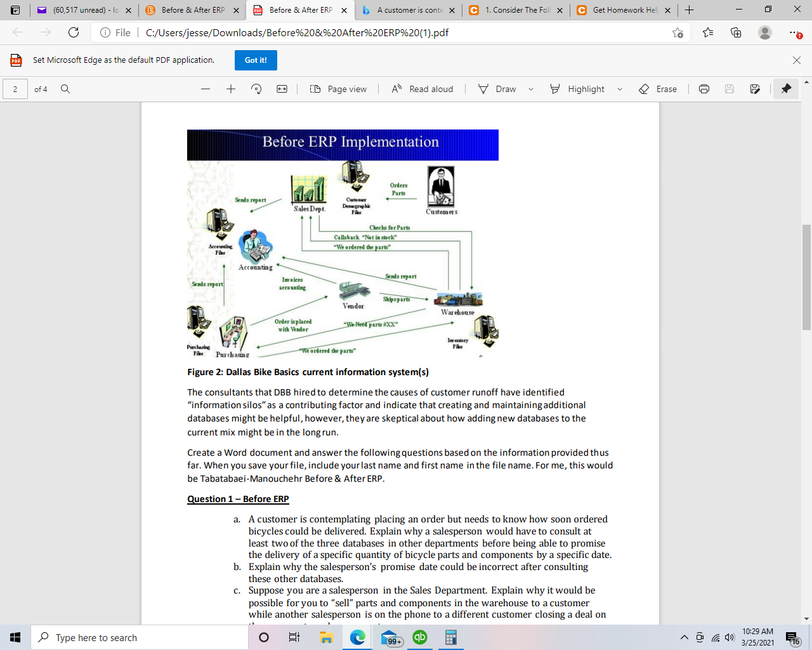Open the notification center icon
Screen dimensions: 812x650
point(792,638)
